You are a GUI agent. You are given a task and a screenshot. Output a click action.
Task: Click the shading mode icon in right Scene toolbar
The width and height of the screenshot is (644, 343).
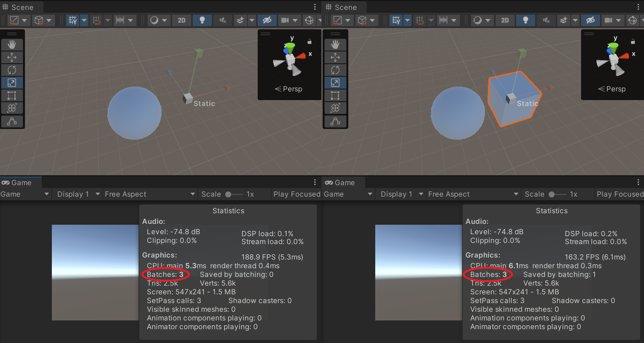[337, 20]
